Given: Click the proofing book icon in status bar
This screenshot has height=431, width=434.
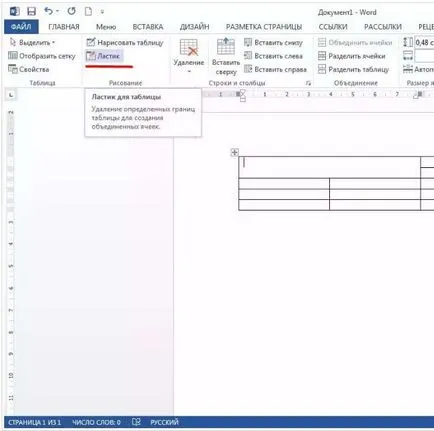Looking at the screenshot, I should (136, 422).
